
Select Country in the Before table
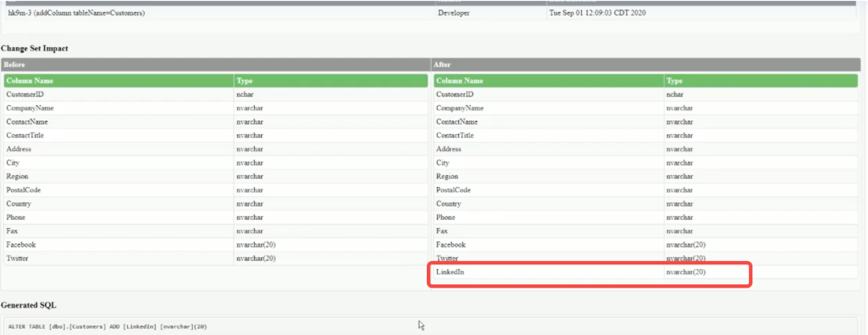click(18, 204)
